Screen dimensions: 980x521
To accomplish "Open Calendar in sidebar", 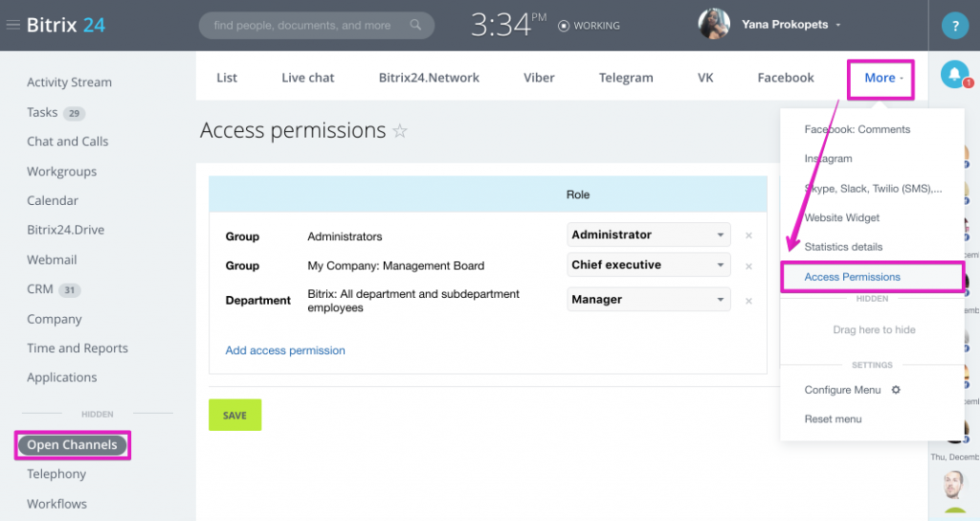I will [53, 201].
